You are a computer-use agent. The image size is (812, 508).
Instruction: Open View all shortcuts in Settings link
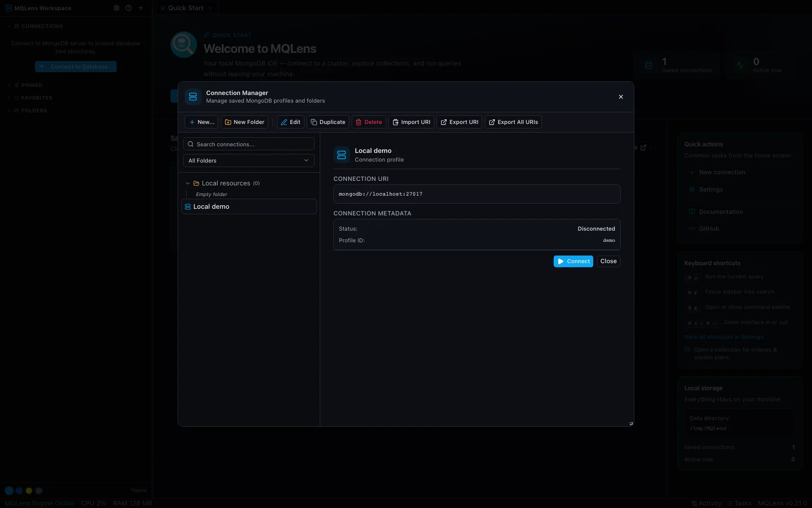(724, 337)
